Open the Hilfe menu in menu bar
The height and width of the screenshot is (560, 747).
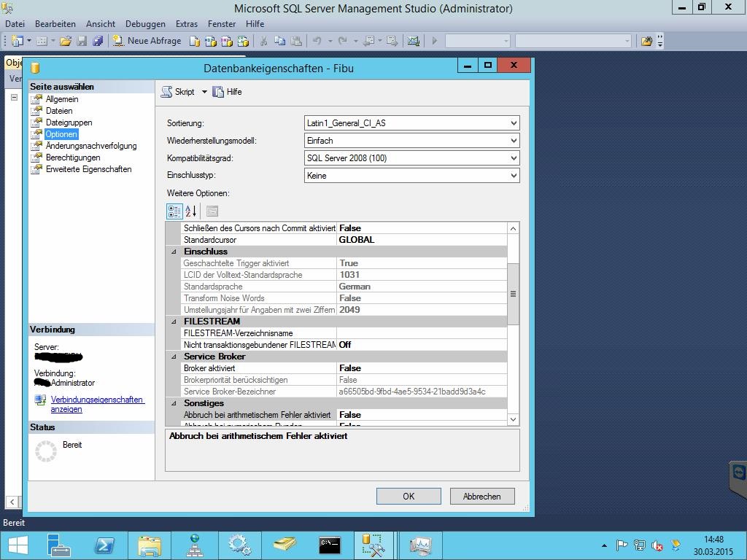coord(255,24)
